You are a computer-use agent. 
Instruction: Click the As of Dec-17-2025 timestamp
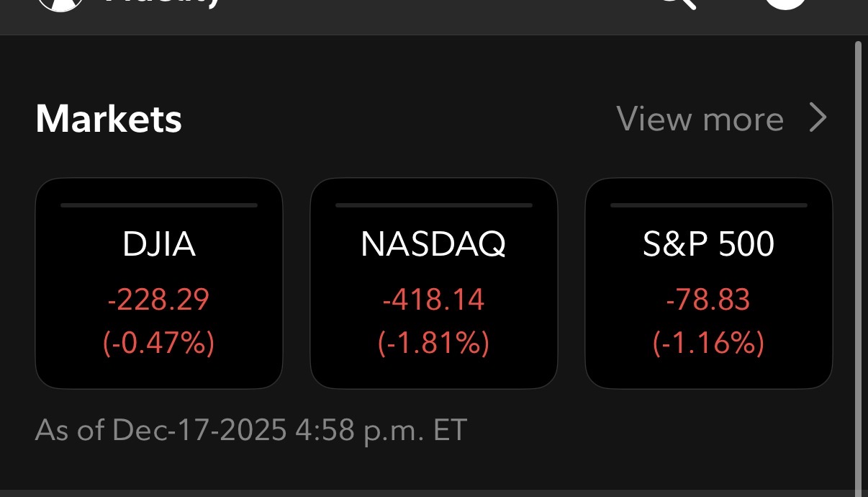[x=251, y=430]
